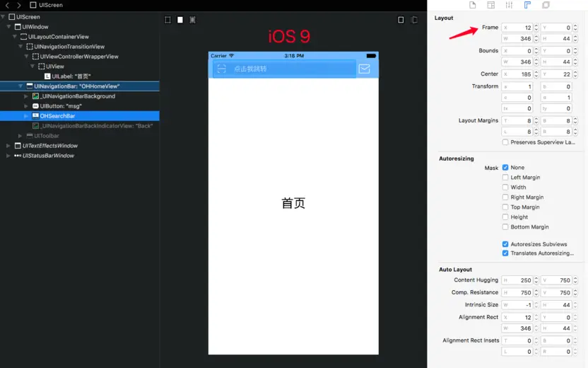Collapse the UIScreen root disclosure triangle
This screenshot has width=588, height=368.
[x=3, y=17]
